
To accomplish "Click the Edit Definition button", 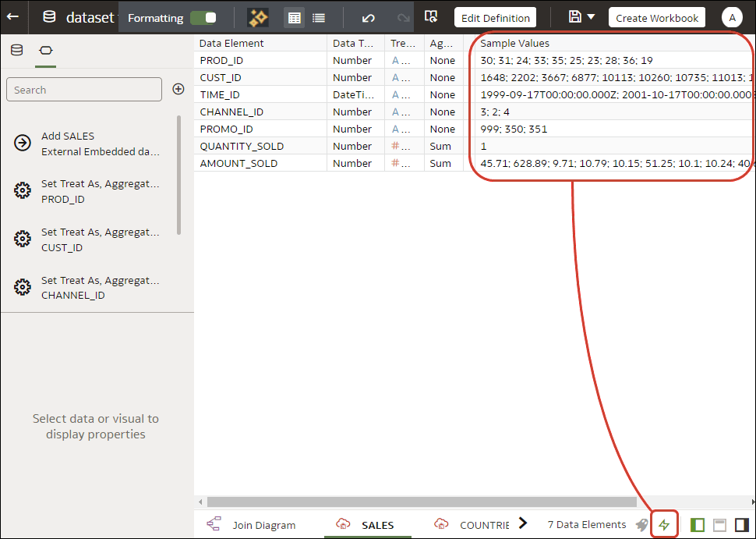I will (x=495, y=16).
